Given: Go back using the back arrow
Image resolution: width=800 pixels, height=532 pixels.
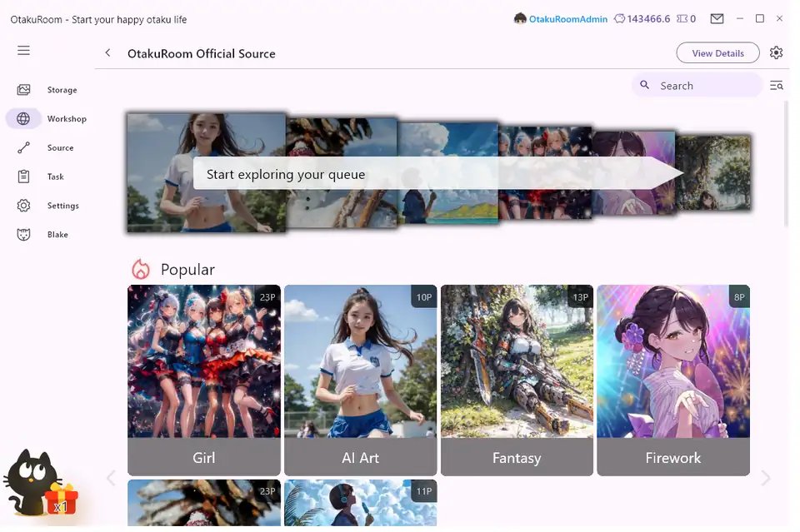Looking at the screenshot, I should [x=107, y=53].
